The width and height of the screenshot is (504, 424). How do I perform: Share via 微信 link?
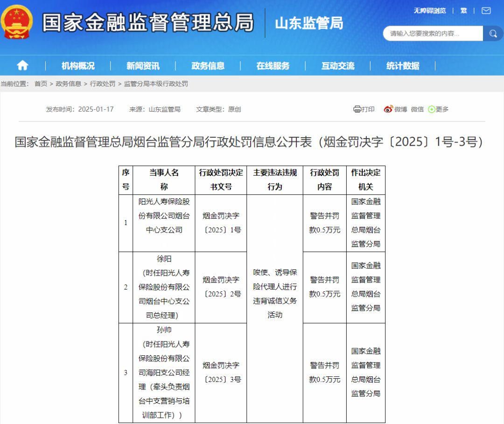(x=417, y=109)
